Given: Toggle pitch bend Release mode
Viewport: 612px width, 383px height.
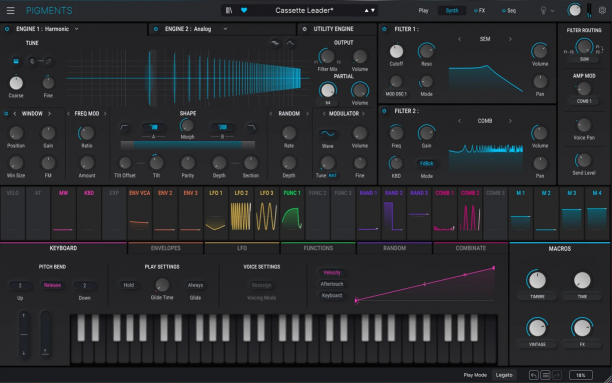Looking at the screenshot, I should click(52, 285).
